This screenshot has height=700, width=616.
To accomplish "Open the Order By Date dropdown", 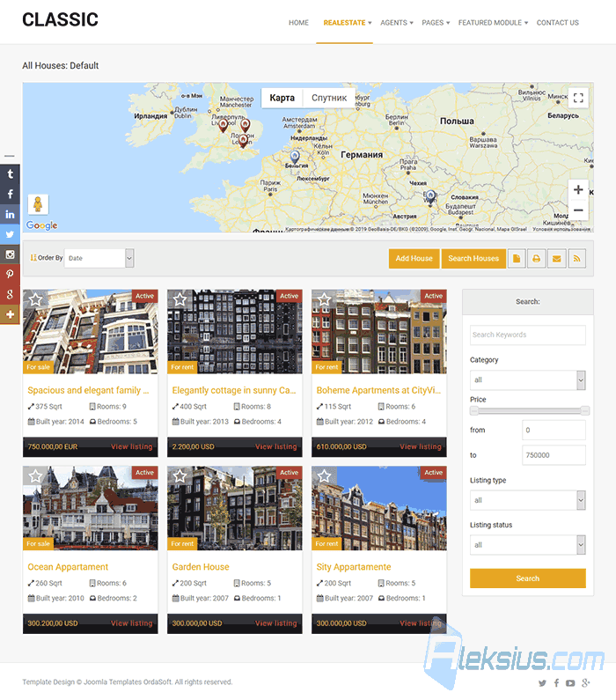I will coord(99,259).
